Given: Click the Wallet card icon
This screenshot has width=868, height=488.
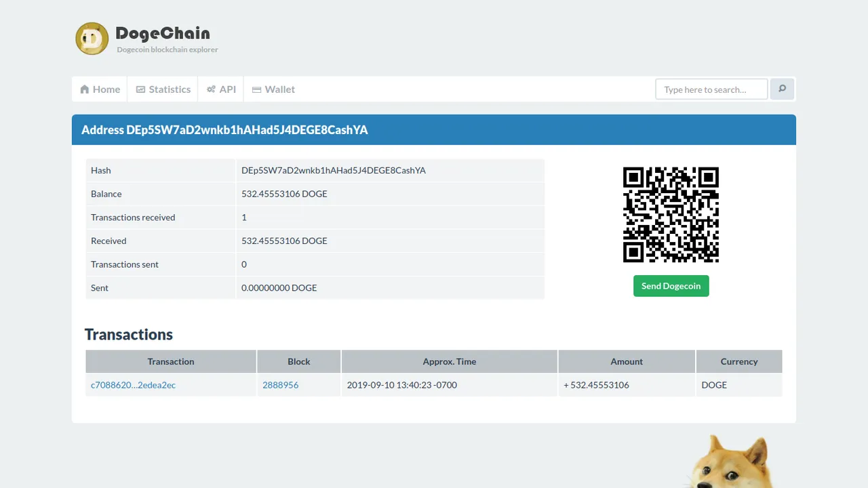Looking at the screenshot, I should click(256, 89).
